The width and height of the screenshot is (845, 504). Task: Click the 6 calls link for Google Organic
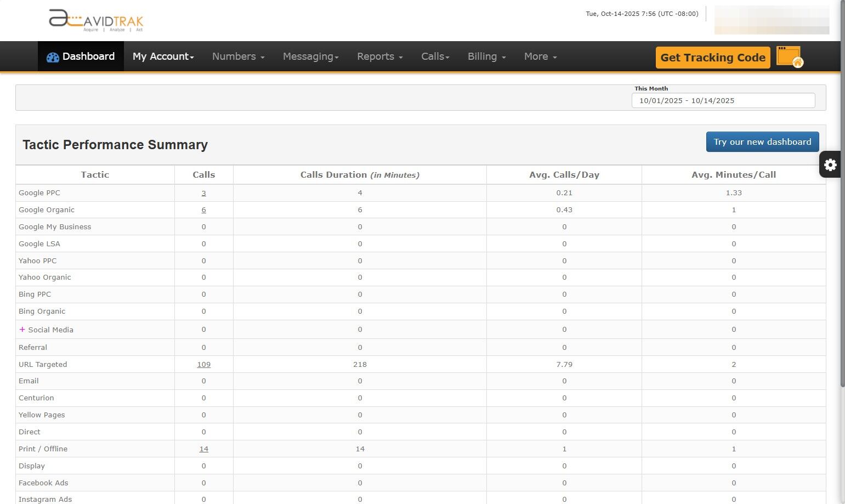click(203, 209)
